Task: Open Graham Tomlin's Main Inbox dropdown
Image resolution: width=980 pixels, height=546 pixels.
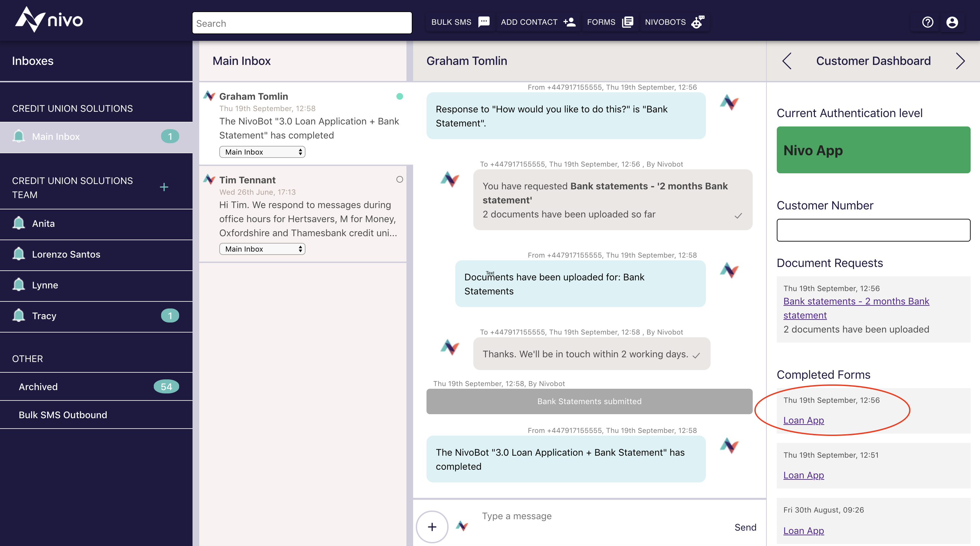Action: click(262, 152)
